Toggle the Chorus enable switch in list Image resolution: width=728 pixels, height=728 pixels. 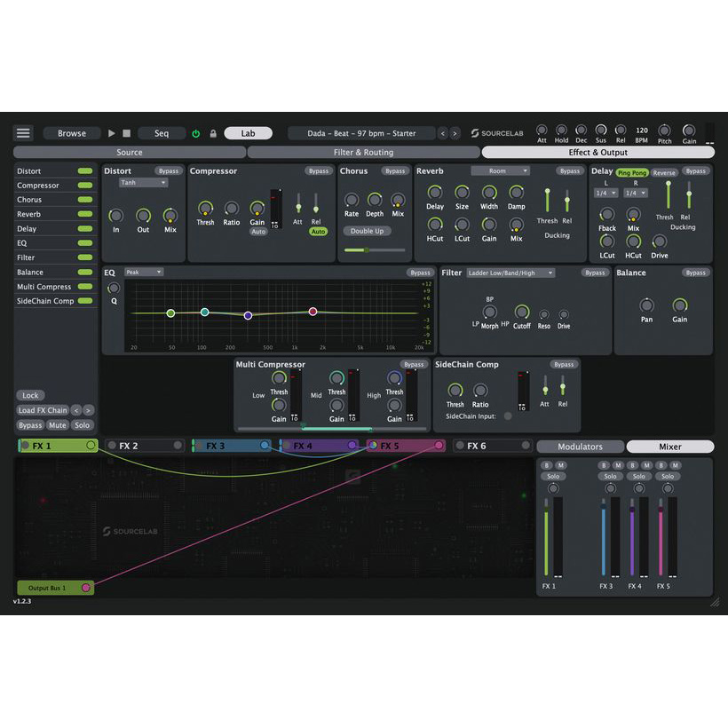point(85,200)
